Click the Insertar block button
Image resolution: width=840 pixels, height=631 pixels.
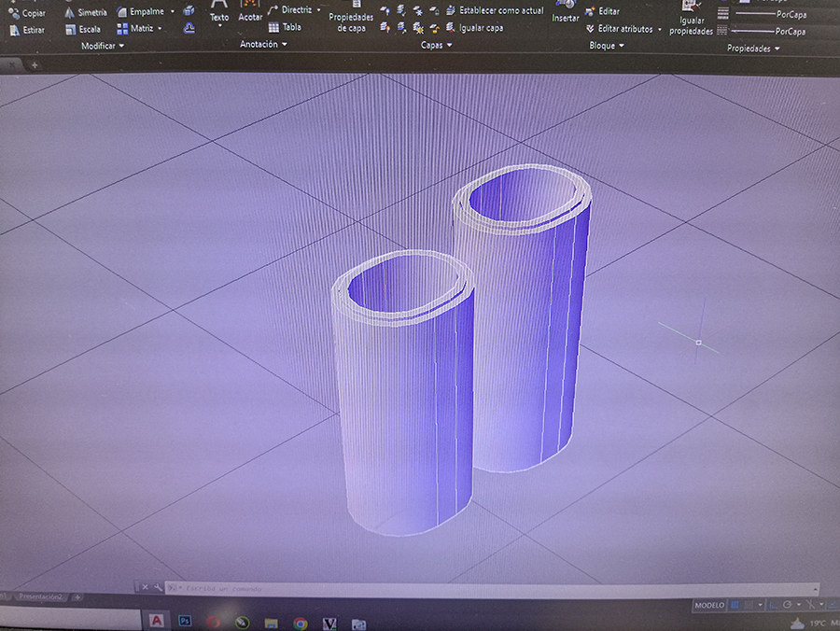click(x=565, y=12)
